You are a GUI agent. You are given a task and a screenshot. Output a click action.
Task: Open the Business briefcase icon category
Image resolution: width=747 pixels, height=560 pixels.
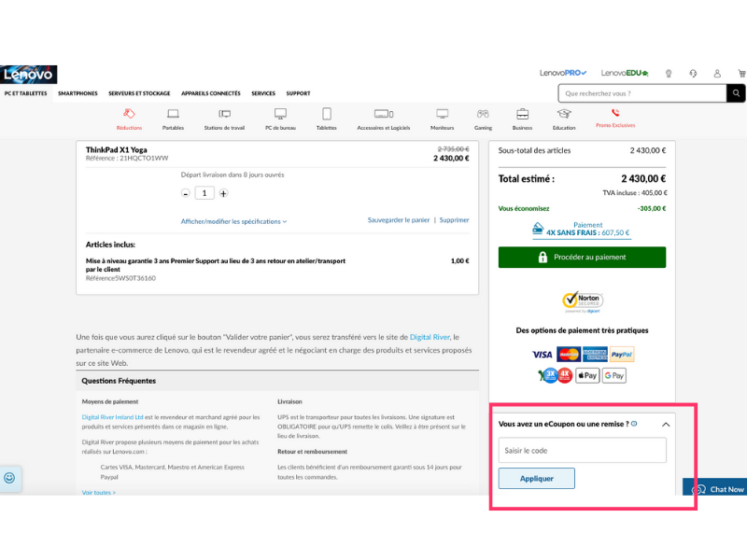[x=522, y=119]
